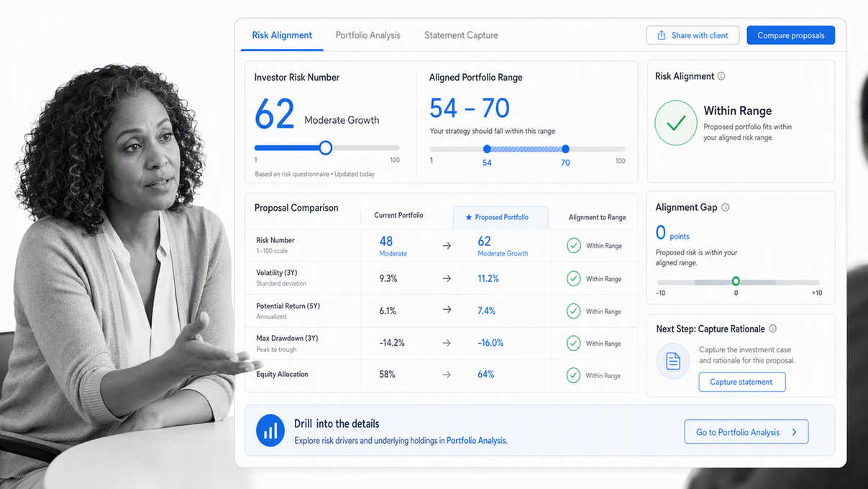Click the arrow in the Equity Allocation row
The image size is (868, 489).
tap(447, 375)
